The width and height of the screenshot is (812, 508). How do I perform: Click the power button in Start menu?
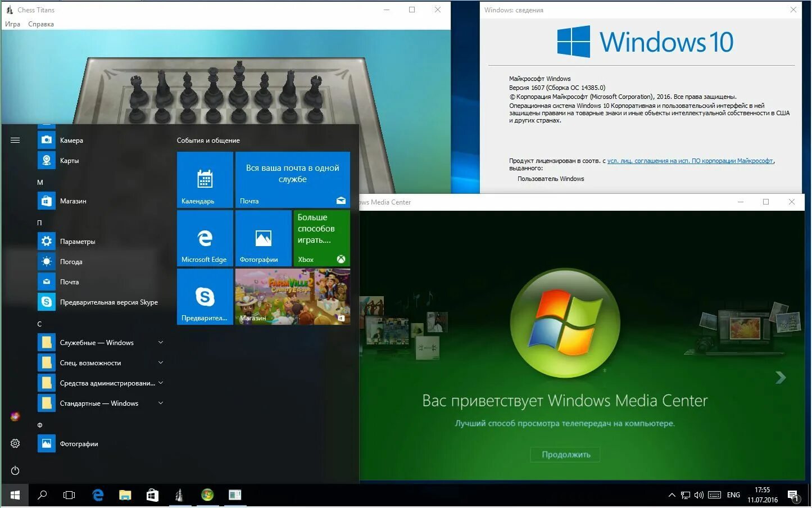click(x=15, y=470)
